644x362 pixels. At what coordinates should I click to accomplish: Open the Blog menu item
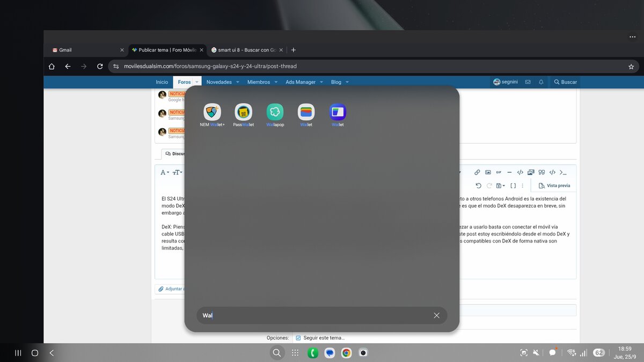click(336, 82)
